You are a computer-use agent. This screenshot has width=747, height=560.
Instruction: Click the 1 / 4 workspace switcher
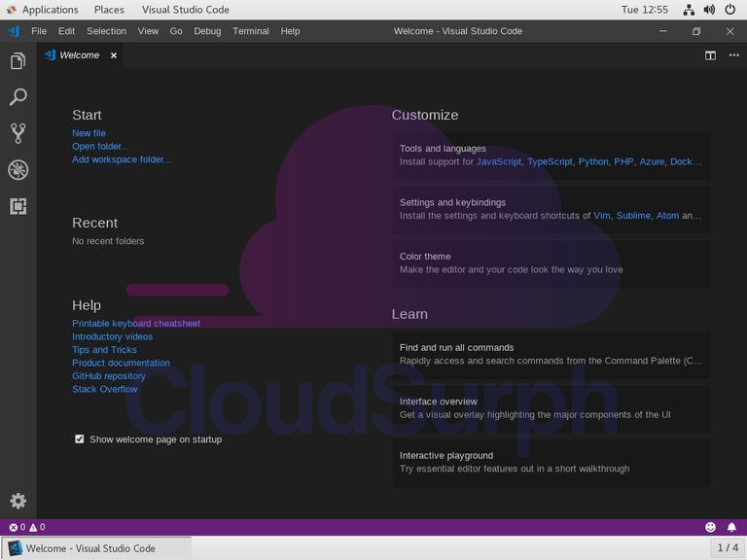coord(727,548)
